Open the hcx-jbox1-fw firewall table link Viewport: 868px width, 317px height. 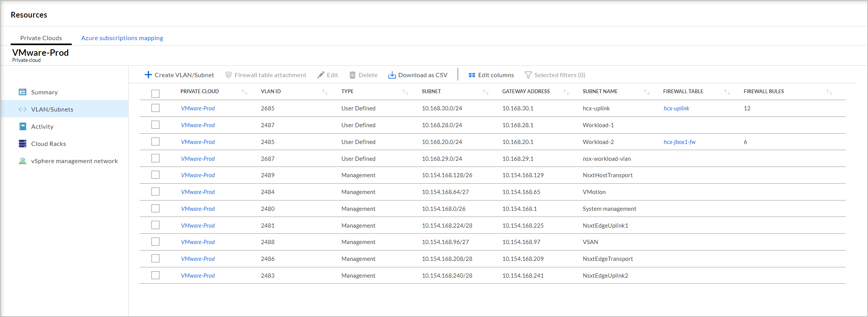pyautogui.click(x=680, y=142)
